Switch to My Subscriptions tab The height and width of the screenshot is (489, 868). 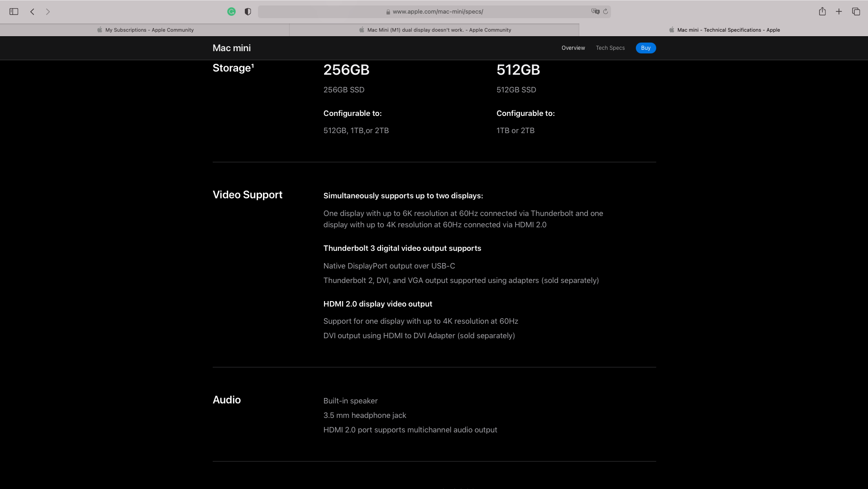pos(145,30)
